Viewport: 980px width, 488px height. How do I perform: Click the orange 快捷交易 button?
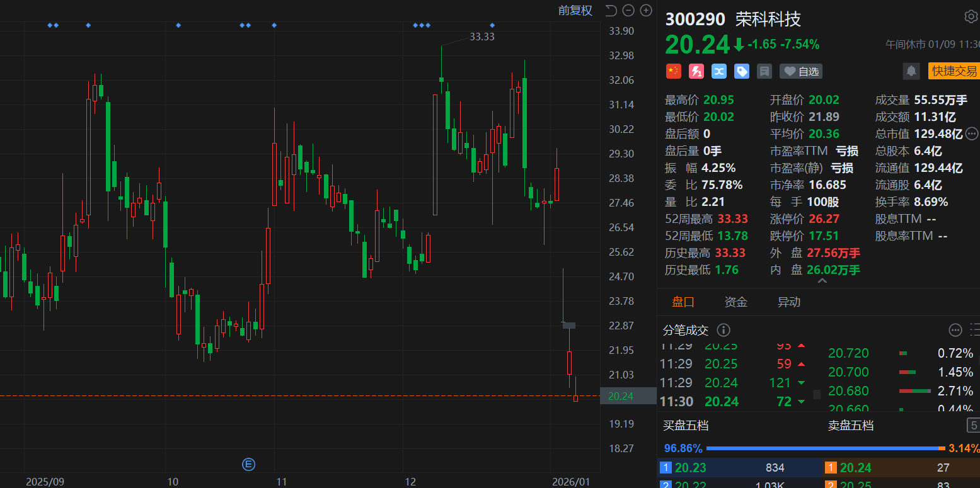(x=954, y=71)
